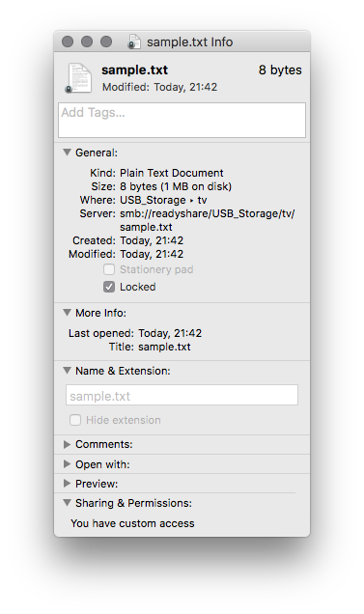The height and width of the screenshot is (614, 364).
Task: Click the red close window button
Action: click(68, 42)
